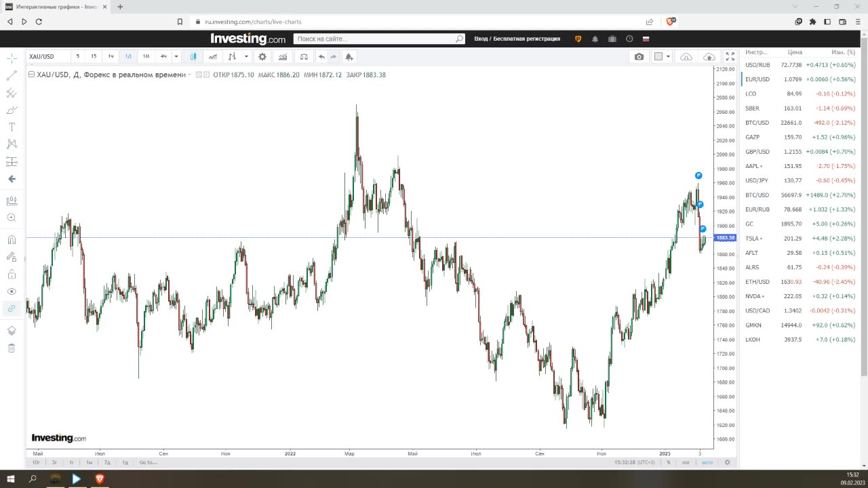Open the interval dropdown arrow
The width and height of the screenshot is (868, 488).
[x=176, y=57]
